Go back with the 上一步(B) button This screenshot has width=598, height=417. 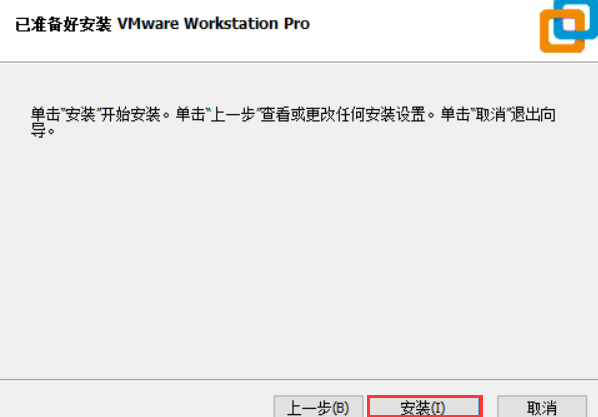point(318,407)
